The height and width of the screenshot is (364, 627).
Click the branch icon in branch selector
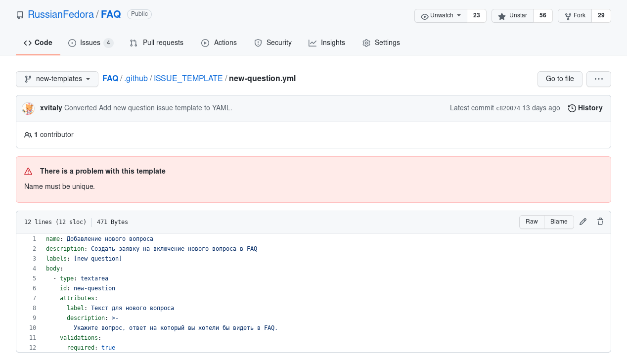(28, 79)
